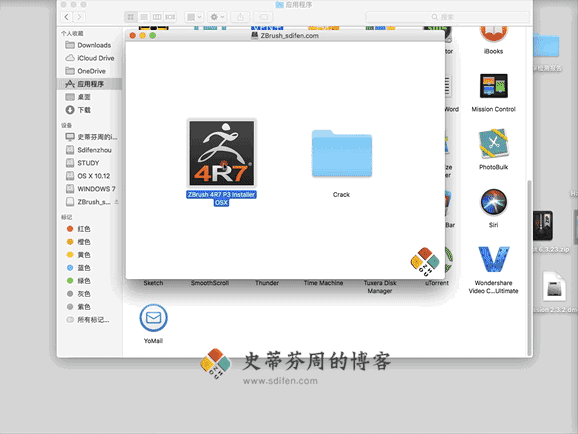Click the Thunder app label
The image size is (578, 434).
(267, 283)
